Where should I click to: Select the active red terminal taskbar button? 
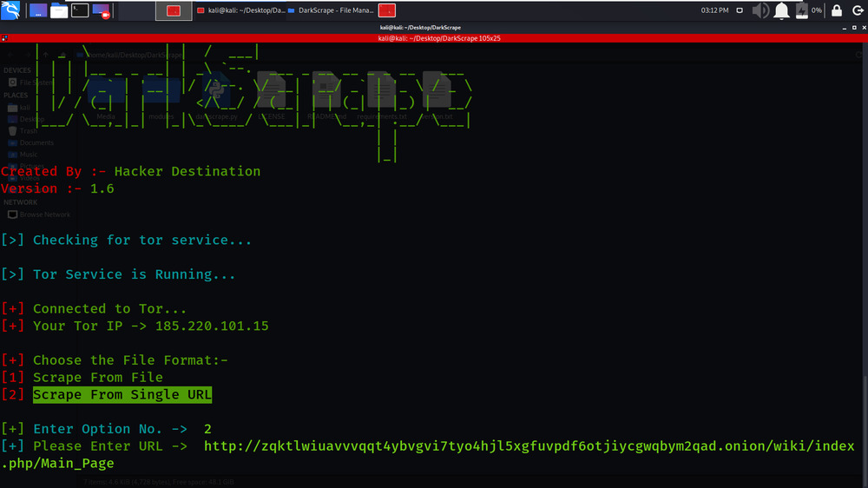click(174, 10)
